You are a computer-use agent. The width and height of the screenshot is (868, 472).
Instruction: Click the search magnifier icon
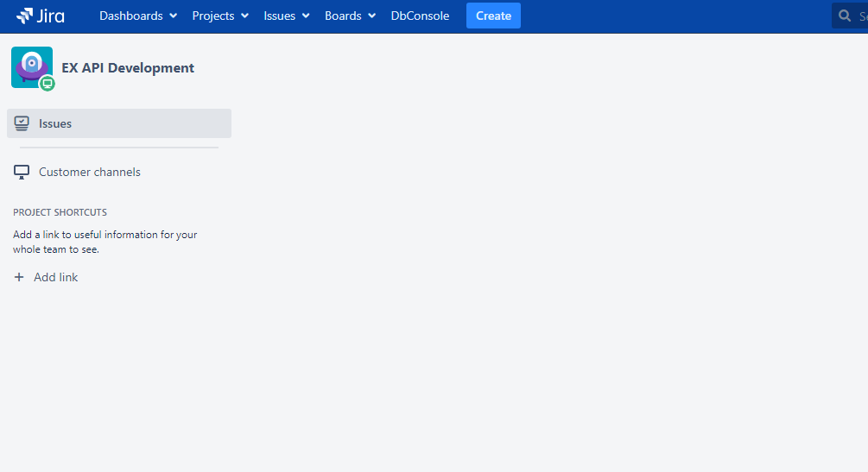(846, 16)
